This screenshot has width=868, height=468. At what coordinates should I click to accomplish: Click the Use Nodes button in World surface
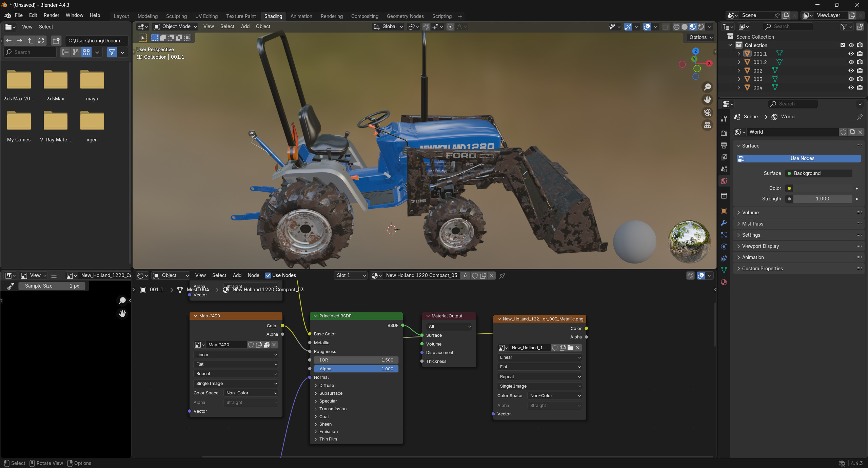tap(799, 158)
